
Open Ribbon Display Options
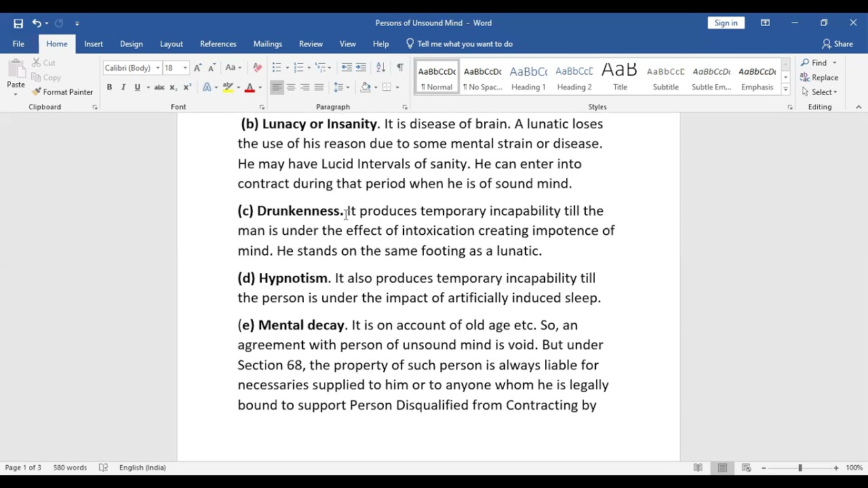pos(765,23)
